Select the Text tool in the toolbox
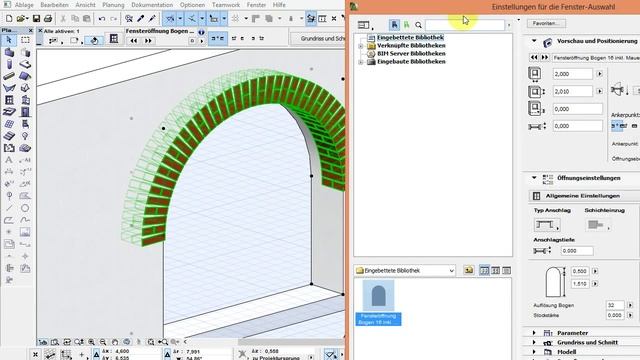 point(9,160)
